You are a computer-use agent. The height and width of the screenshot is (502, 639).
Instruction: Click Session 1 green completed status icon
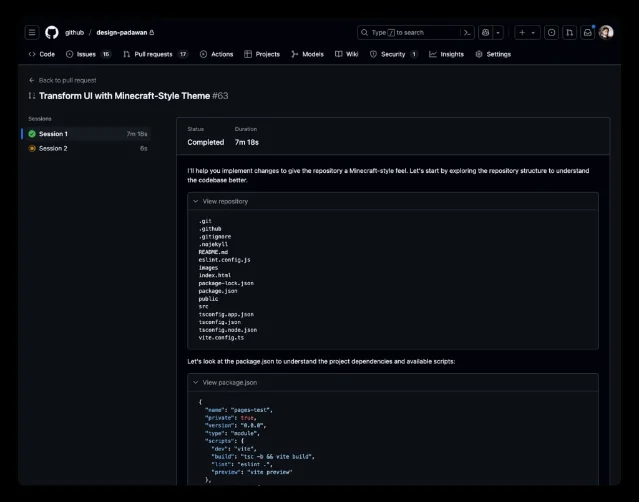32,134
